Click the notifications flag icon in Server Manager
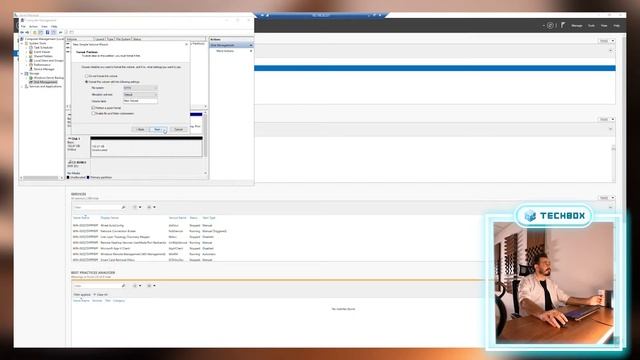Screen dimensions: 640x360 pos(563,25)
